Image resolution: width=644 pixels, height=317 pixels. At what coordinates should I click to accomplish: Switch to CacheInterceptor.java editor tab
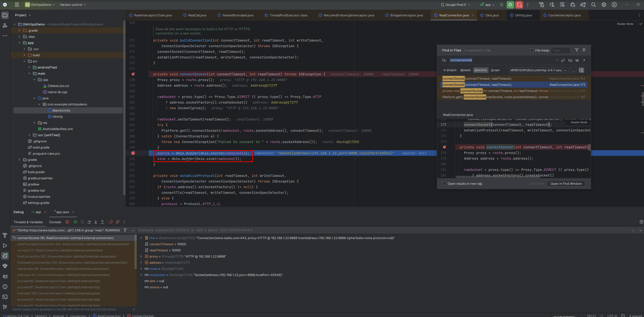pos(562,15)
